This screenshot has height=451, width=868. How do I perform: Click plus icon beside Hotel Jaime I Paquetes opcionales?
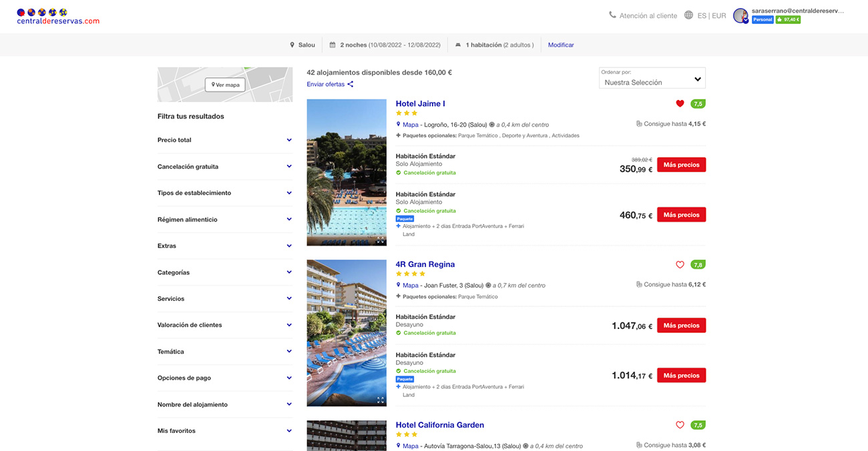(399, 135)
